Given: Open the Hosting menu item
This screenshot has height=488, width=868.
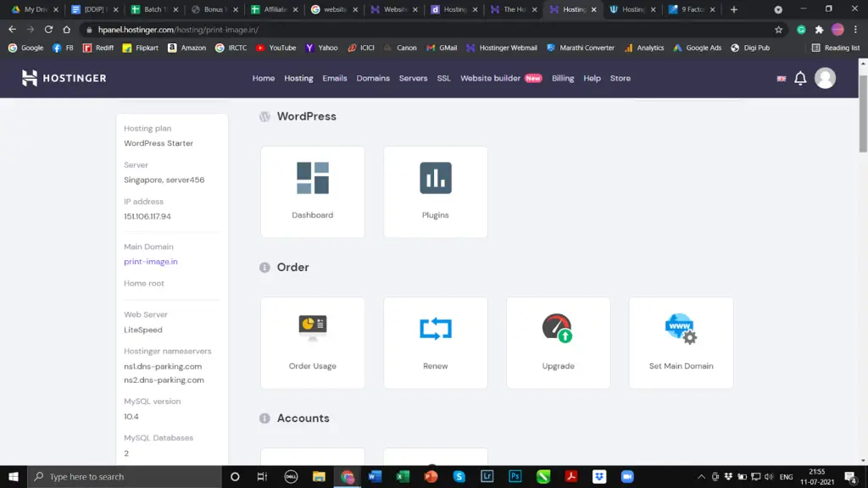Looking at the screenshot, I should (x=298, y=79).
